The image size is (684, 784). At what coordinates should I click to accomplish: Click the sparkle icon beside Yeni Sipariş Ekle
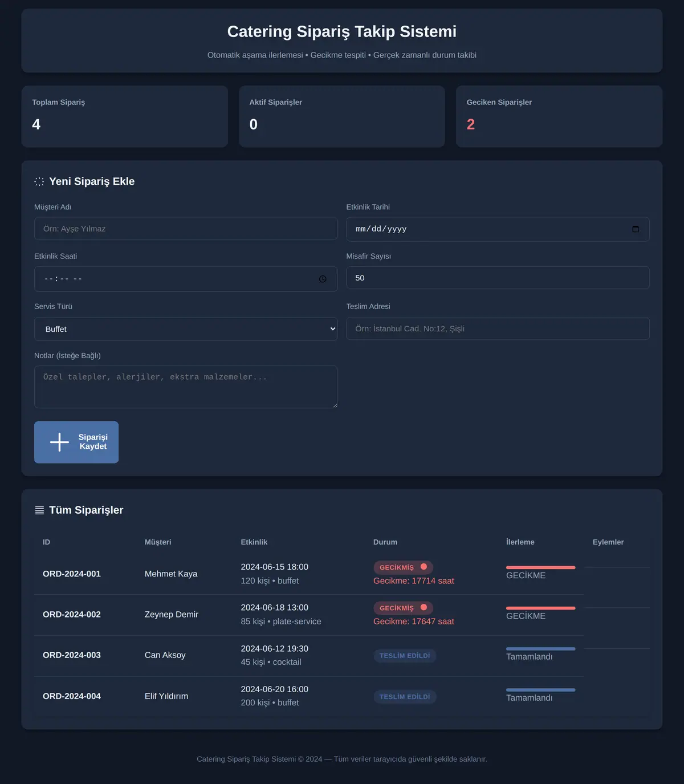coord(39,181)
